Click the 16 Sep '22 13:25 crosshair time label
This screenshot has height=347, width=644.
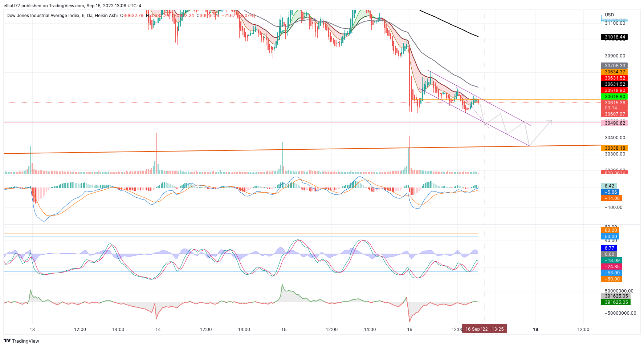[x=484, y=329]
